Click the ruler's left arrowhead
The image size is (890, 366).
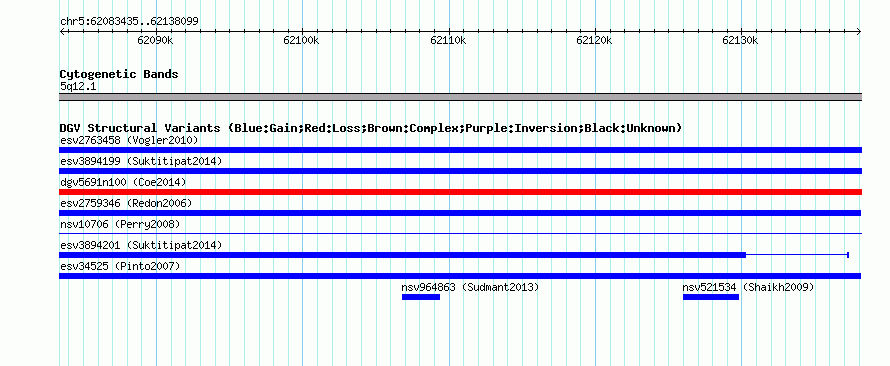pyautogui.click(x=63, y=32)
